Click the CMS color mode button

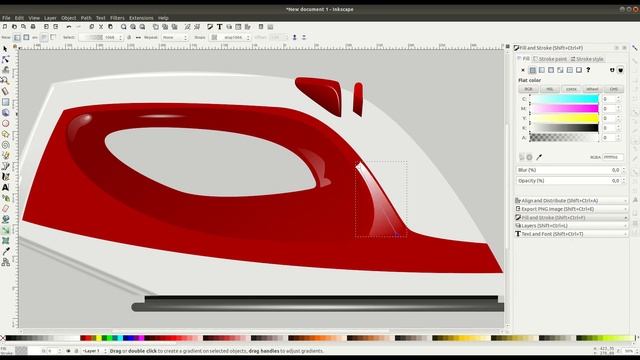click(x=613, y=89)
